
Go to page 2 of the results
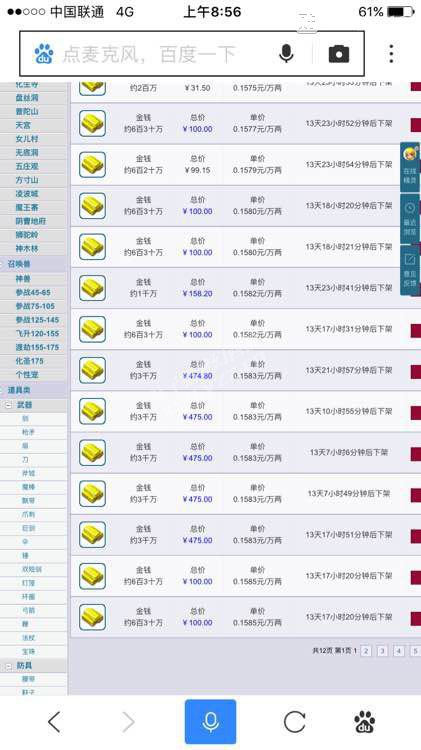(x=366, y=651)
